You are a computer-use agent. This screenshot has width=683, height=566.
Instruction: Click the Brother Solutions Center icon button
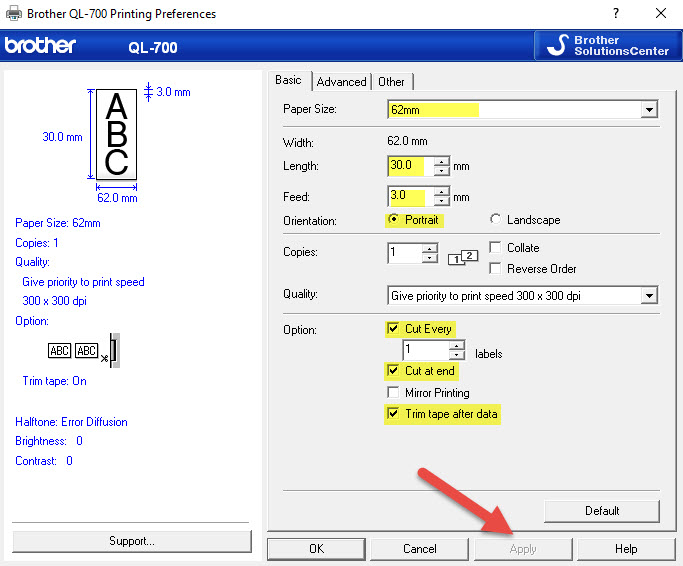coord(607,46)
